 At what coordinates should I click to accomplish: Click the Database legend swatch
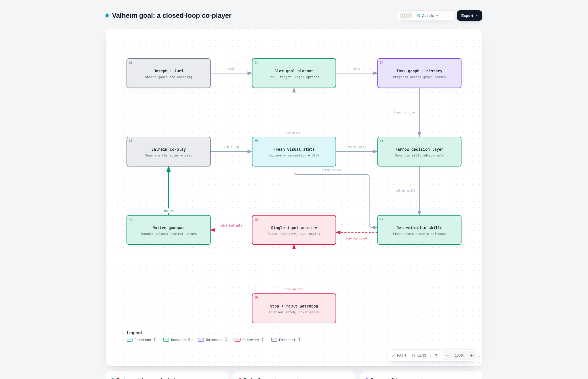click(201, 340)
